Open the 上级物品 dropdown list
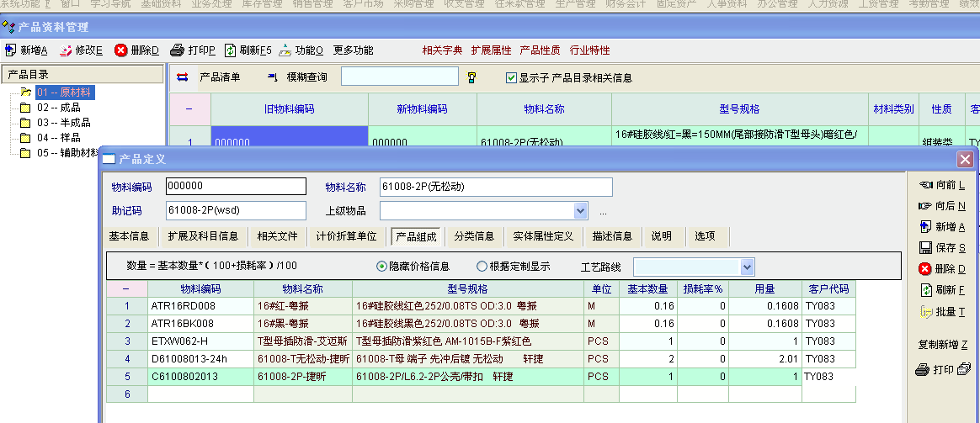Image resolution: width=980 pixels, height=423 pixels. click(x=580, y=210)
